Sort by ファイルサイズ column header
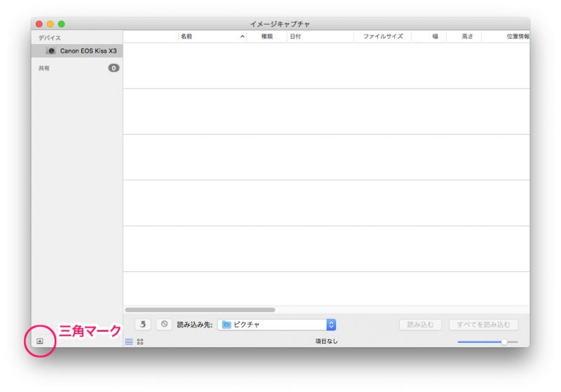 click(x=382, y=36)
